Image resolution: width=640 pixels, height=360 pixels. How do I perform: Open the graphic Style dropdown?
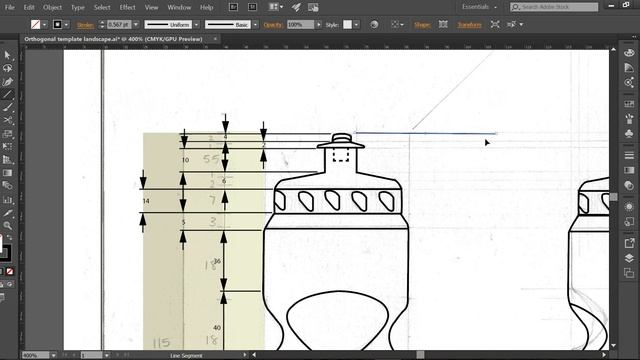(356, 24)
